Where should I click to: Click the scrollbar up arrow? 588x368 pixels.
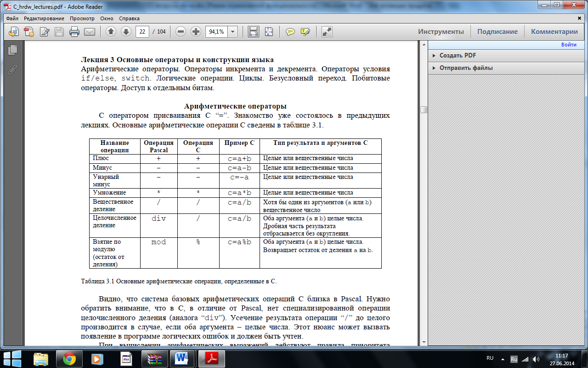point(424,44)
